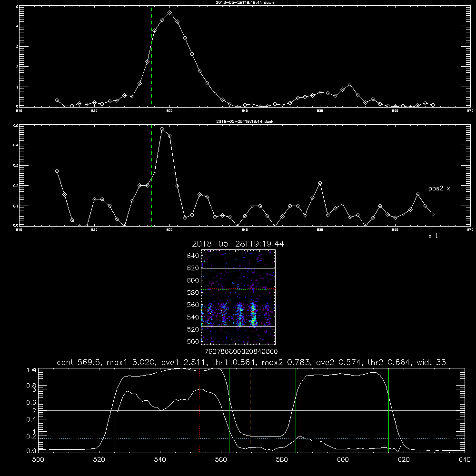Click the right green dashed line in dusk plot
The height and width of the screenshot is (476, 476).
click(263, 176)
